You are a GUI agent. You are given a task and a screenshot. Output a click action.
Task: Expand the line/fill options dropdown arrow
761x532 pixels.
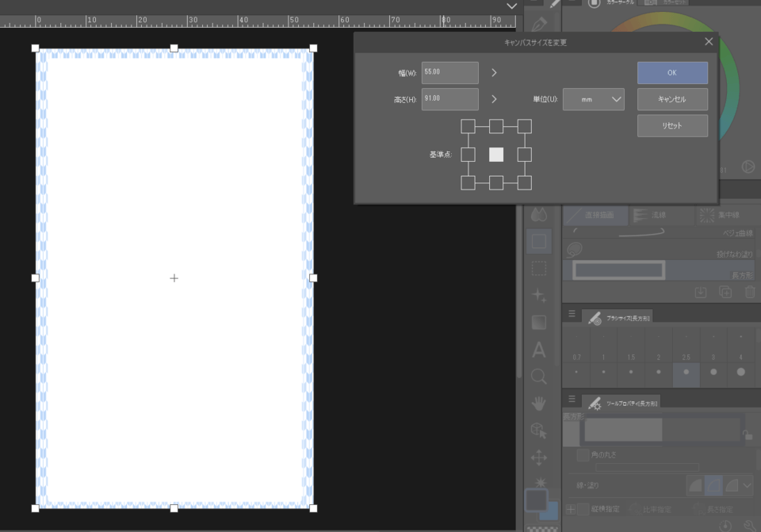(x=748, y=485)
